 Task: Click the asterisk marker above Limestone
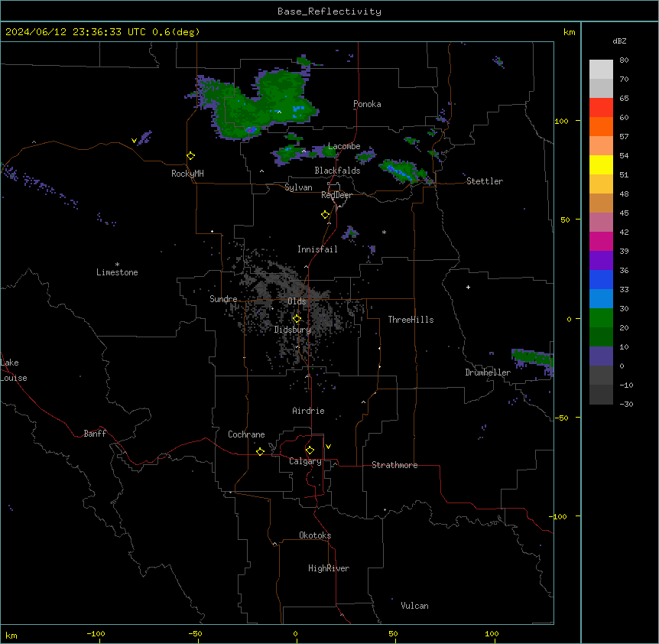click(x=117, y=265)
